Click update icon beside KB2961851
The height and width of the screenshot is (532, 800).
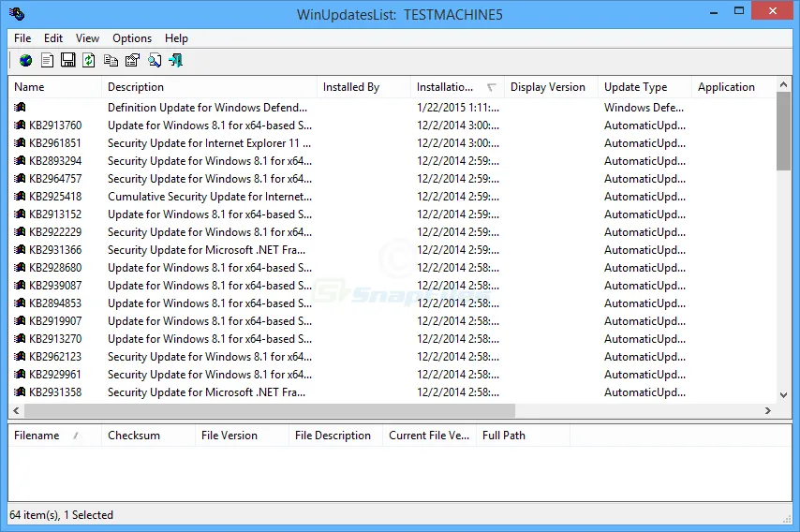[20, 142]
